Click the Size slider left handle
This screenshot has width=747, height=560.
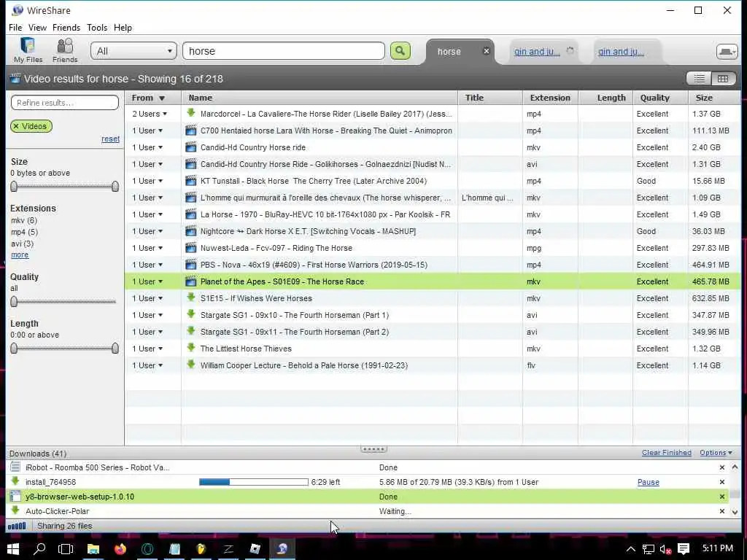pos(14,186)
